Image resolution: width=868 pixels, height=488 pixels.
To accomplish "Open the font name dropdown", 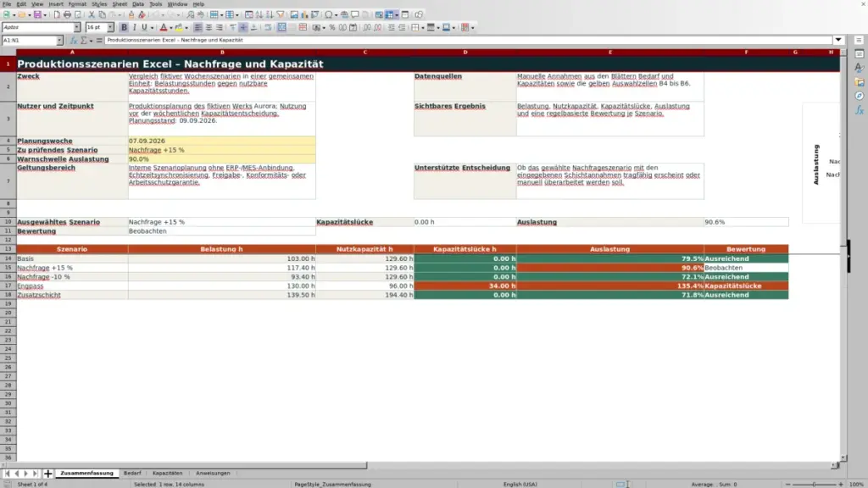I will 77,28.
